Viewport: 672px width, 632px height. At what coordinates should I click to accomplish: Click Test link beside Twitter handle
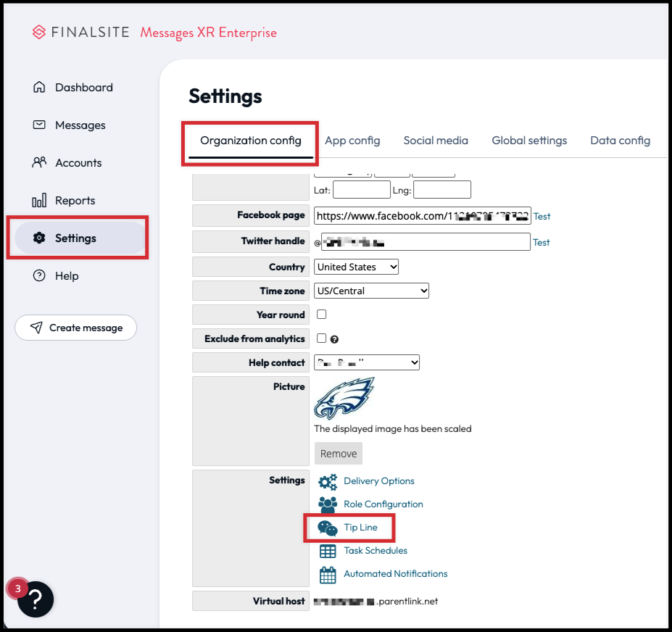pyautogui.click(x=542, y=243)
